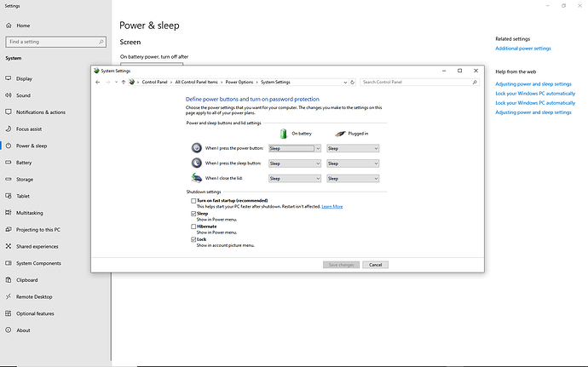Click the Save changes button
Image resolution: width=588 pixels, height=367 pixels.
click(341, 265)
